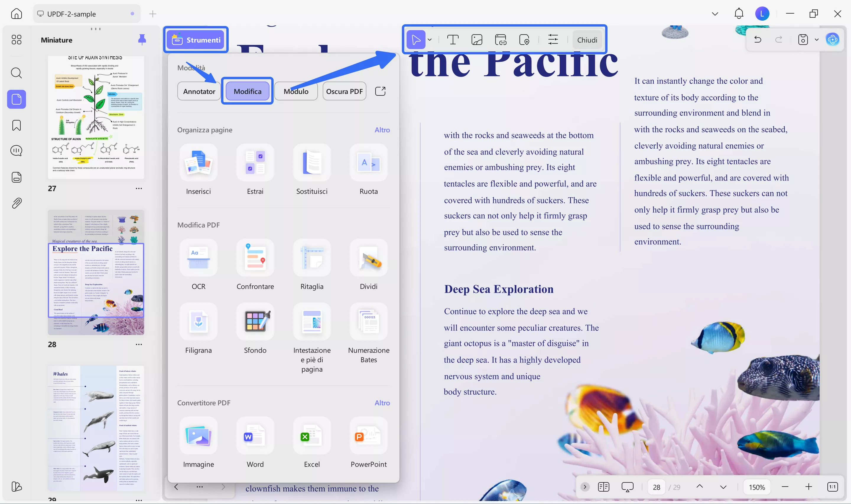Toggle the Miniature panel pin
Viewport: 851px width, 504px height.
(x=142, y=40)
